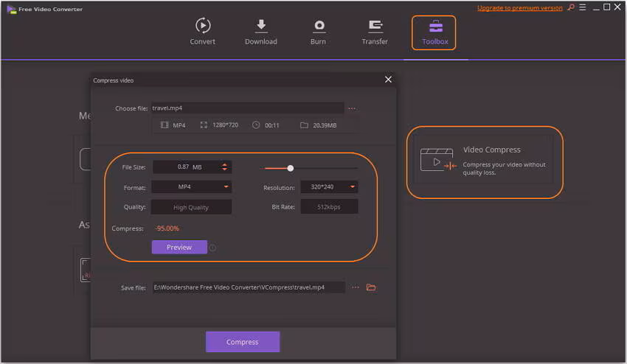
Task: Click the Video Compress clapperboard icon
Action: click(x=438, y=160)
